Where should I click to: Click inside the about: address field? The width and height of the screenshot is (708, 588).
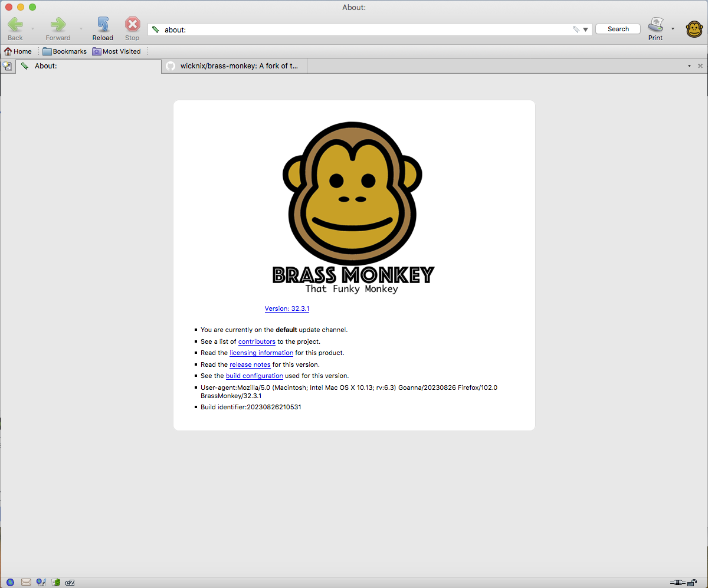354,28
